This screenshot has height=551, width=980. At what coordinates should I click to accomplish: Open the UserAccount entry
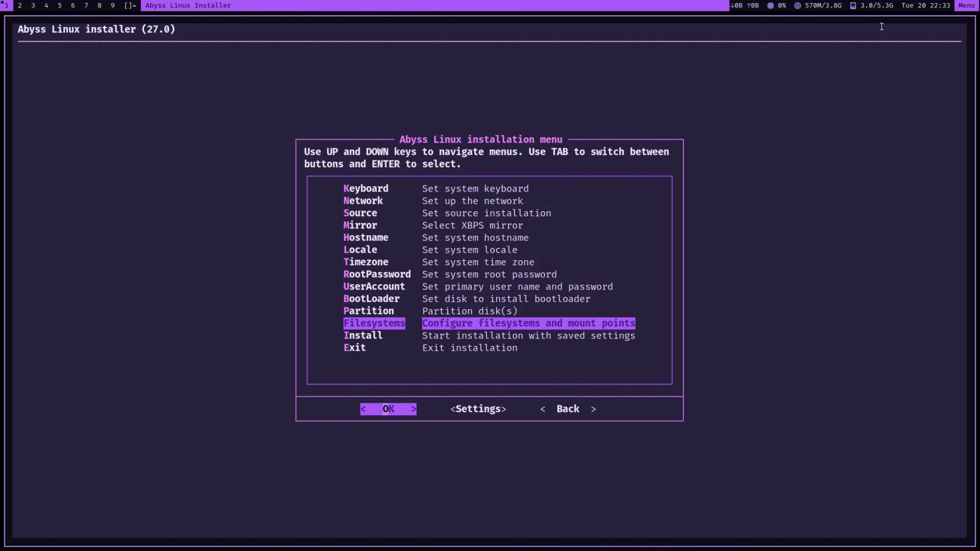pos(374,287)
